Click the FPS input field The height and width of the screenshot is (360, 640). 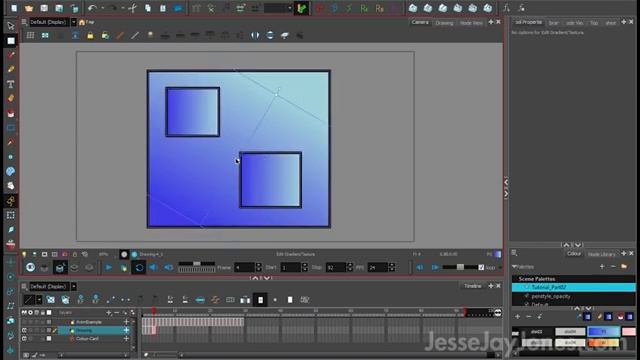click(x=378, y=267)
